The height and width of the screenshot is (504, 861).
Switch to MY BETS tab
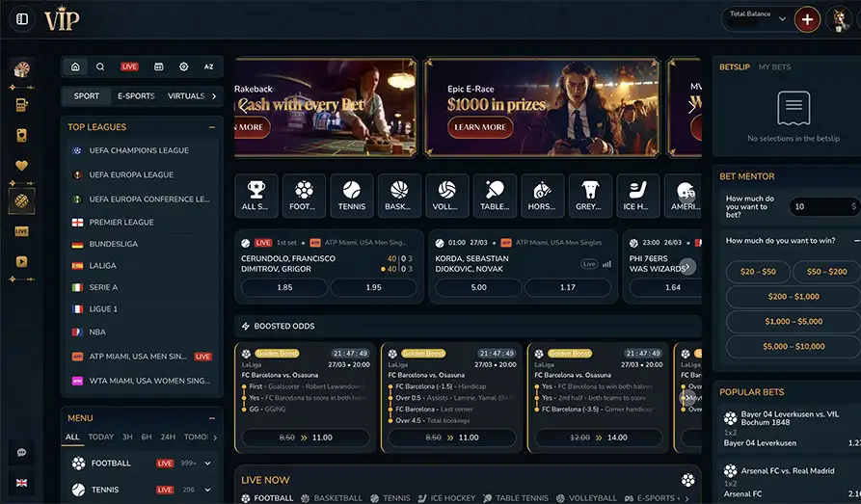(774, 67)
